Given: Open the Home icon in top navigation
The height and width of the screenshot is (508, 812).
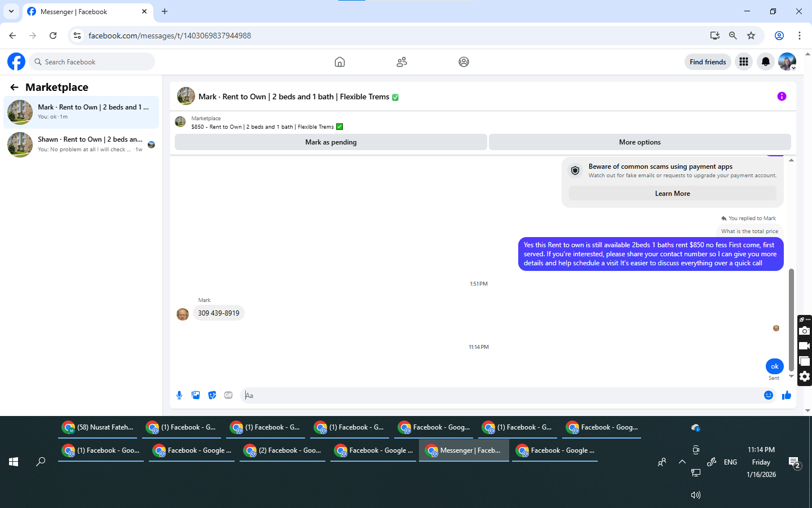Looking at the screenshot, I should tap(339, 62).
